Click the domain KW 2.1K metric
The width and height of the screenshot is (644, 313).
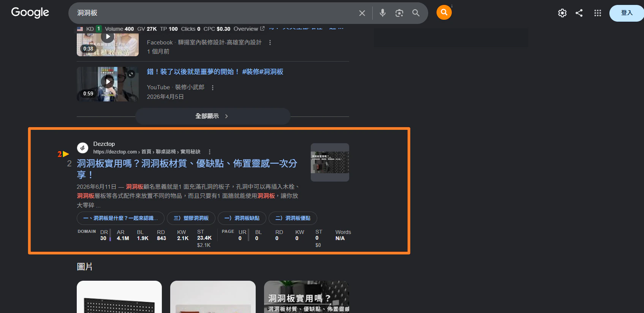183,235
